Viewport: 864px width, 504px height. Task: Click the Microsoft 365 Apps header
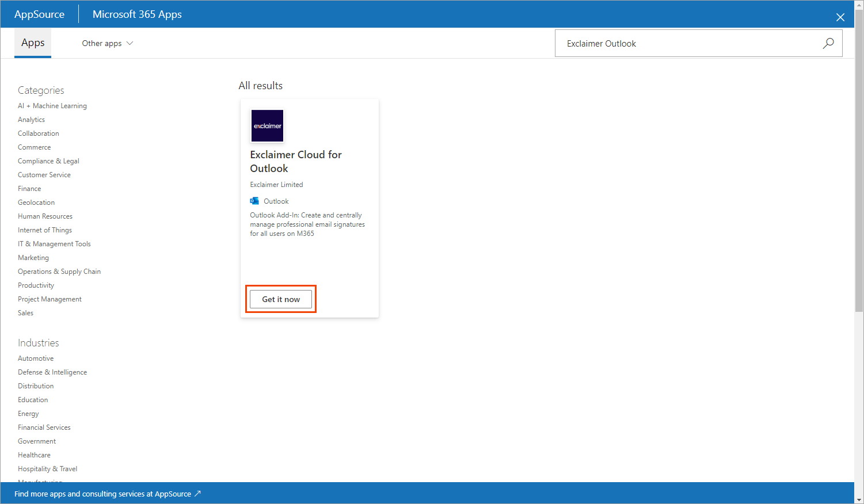137,14
